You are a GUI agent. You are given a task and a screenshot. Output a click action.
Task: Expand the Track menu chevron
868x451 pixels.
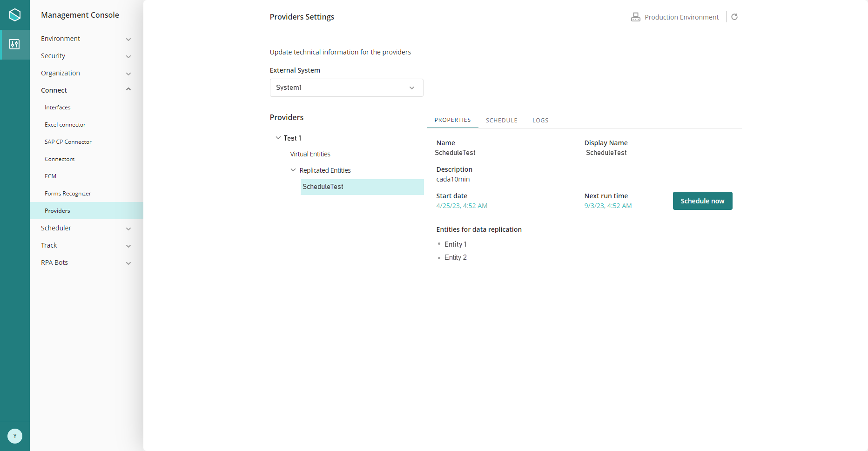tap(128, 246)
